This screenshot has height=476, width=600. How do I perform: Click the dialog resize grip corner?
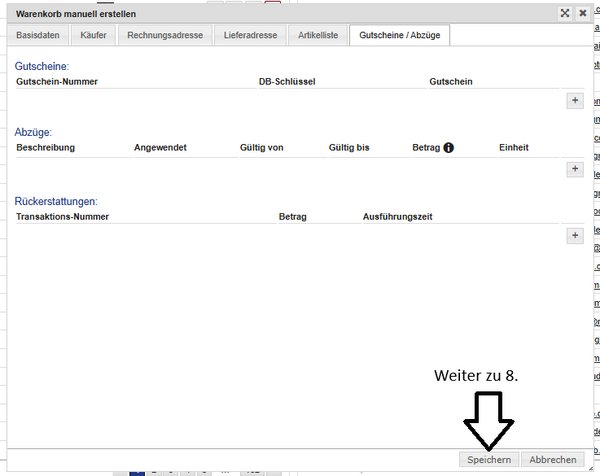tap(590, 468)
